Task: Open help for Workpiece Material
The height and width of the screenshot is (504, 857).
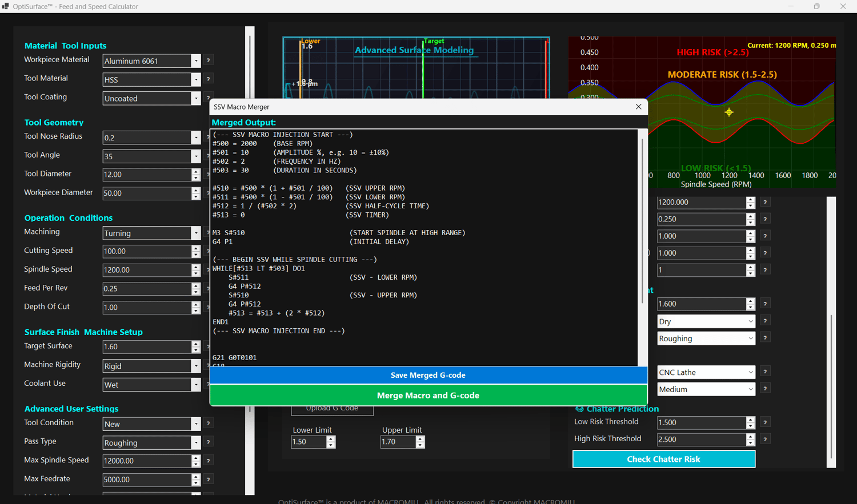Action: (x=209, y=61)
